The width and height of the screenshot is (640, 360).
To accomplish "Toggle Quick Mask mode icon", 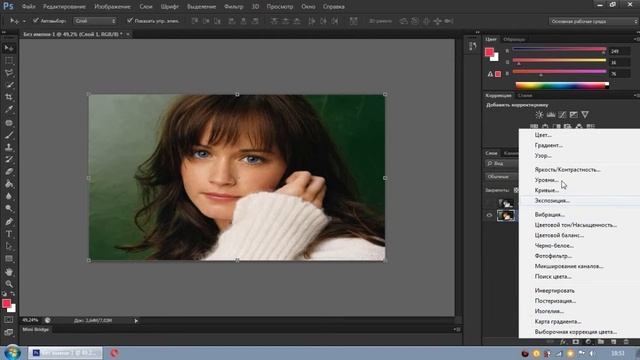I will pos(9,320).
